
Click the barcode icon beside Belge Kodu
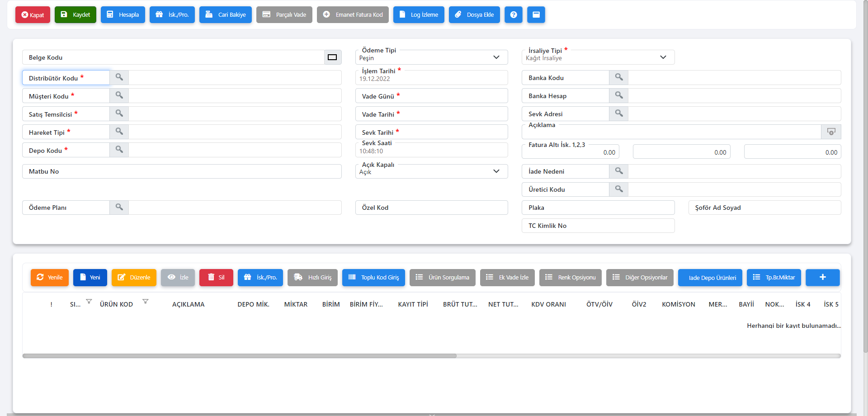(x=332, y=57)
